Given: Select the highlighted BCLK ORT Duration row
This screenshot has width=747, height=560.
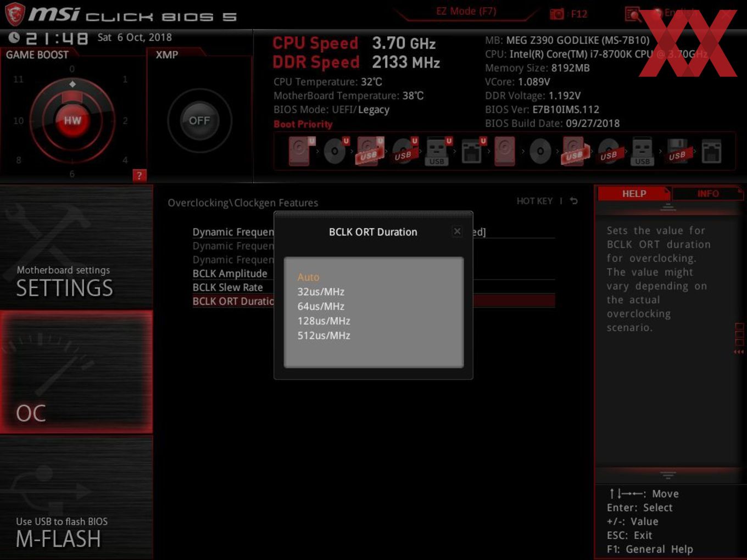Looking at the screenshot, I should coord(374,301).
